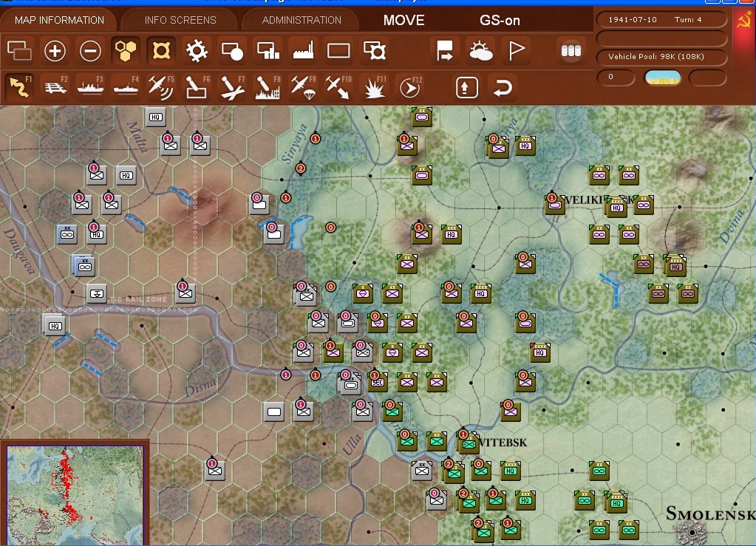Toggle the gear-shaped fortification display icon
This screenshot has height=546, width=756.
pyautogui.click(x=197, y=50)
